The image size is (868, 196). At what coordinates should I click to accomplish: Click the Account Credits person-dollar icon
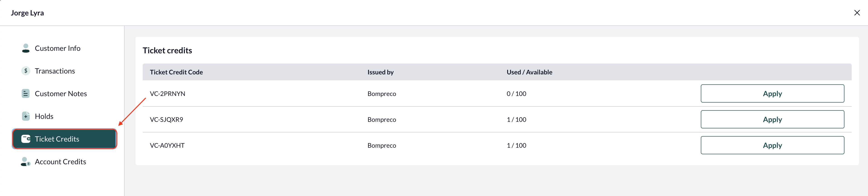[26, 162]
